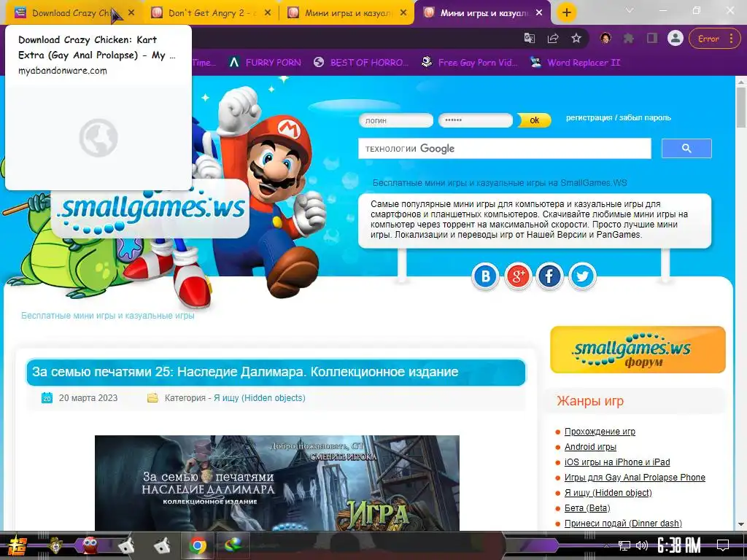Image resolution: width=747 pixels, height=560 pixels.
Task: Close the Download Crazy Chicken tab
Action: [x=131, y=13]
